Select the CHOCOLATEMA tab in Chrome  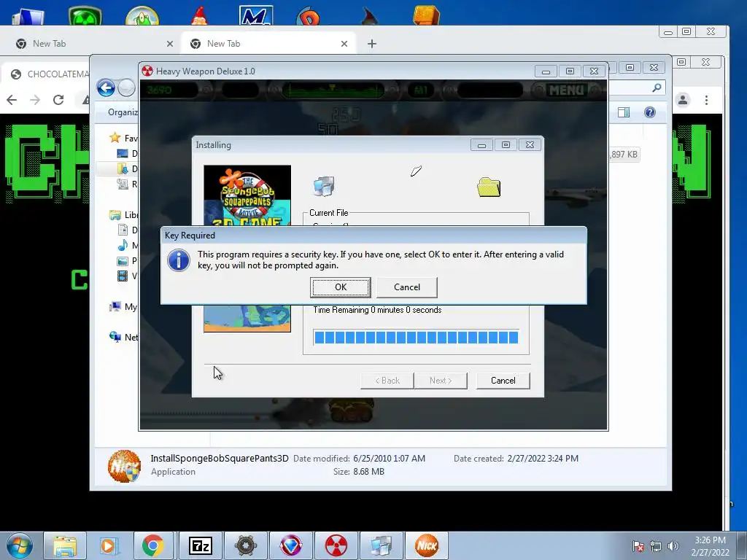tap(46, 74)
